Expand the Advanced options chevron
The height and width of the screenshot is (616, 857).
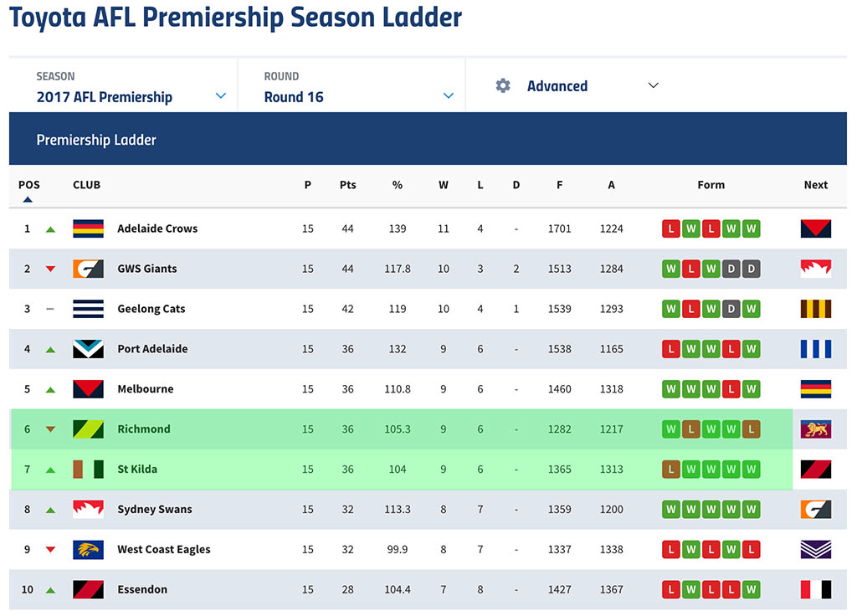click(653, 85)
